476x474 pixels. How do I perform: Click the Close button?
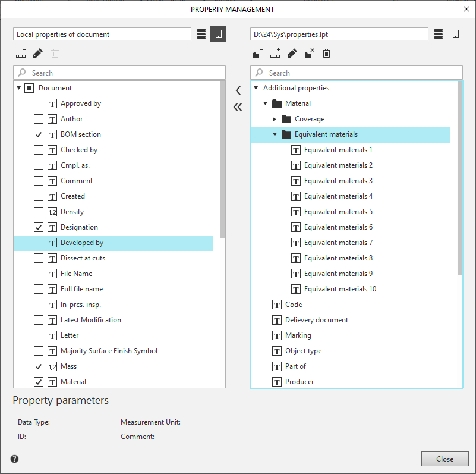click(x=445, y=459)
